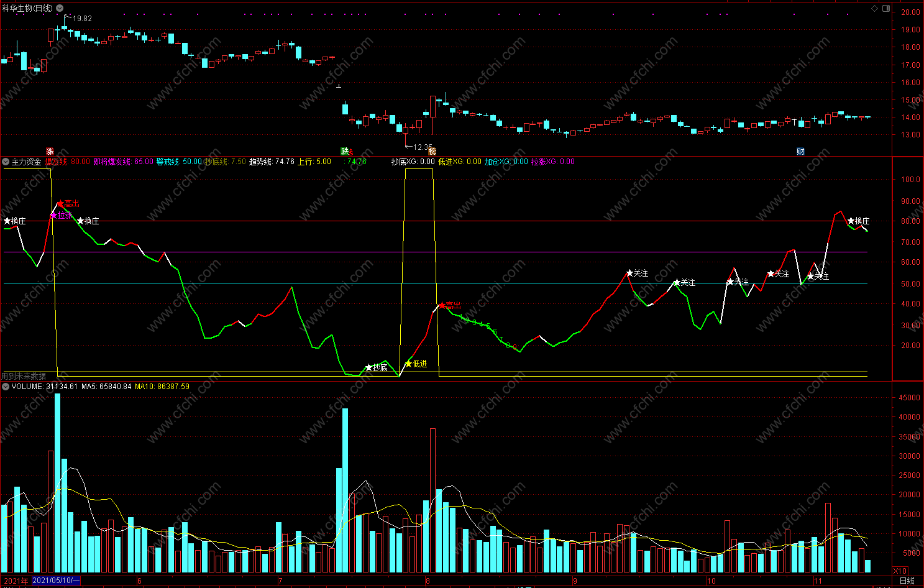The image size is (924, 588).
Task: Click the rightmost 换庄 star signal
Action: pyautogui.click(x=858, y=221)
